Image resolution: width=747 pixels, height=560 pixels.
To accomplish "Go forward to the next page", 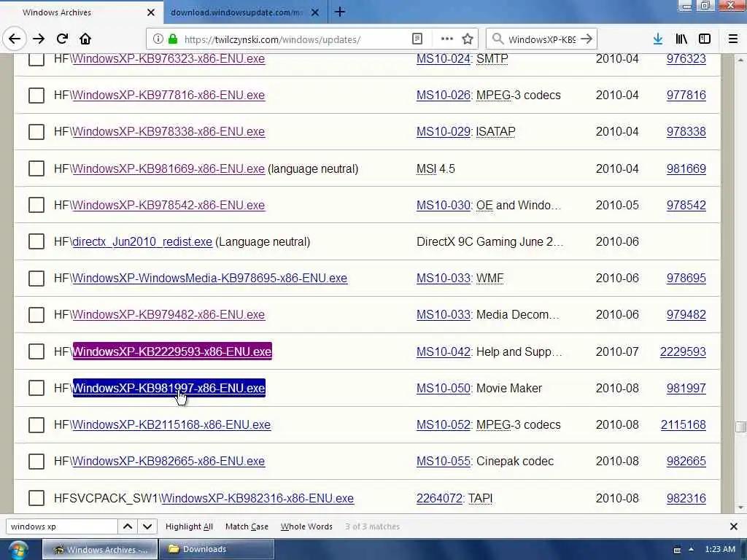I will [x=39, y=39].
